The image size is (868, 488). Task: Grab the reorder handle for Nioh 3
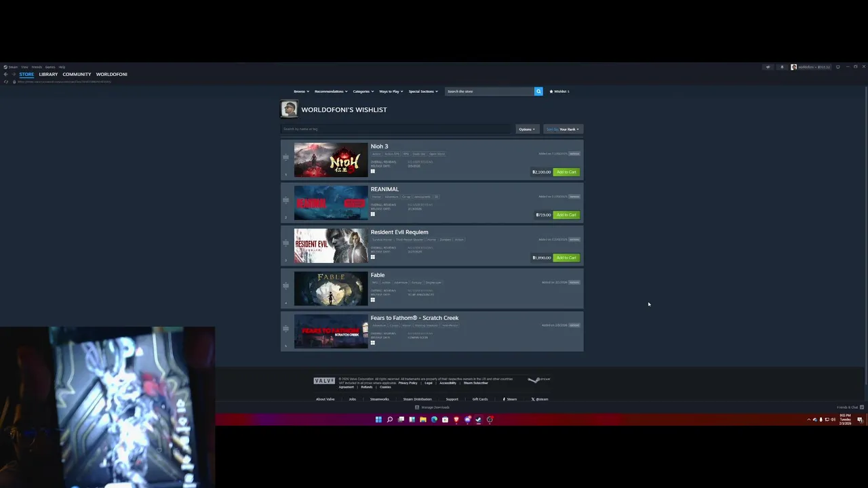[285, 157]
